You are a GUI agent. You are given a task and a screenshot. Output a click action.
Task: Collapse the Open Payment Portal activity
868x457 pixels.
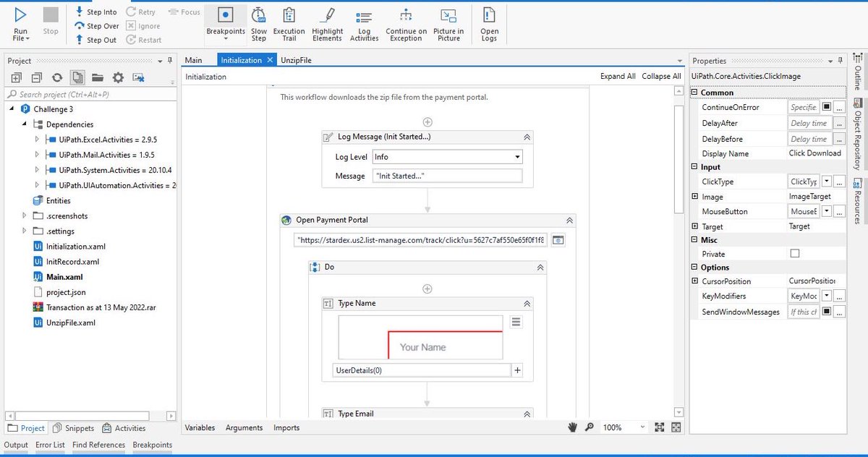point(570,221)
